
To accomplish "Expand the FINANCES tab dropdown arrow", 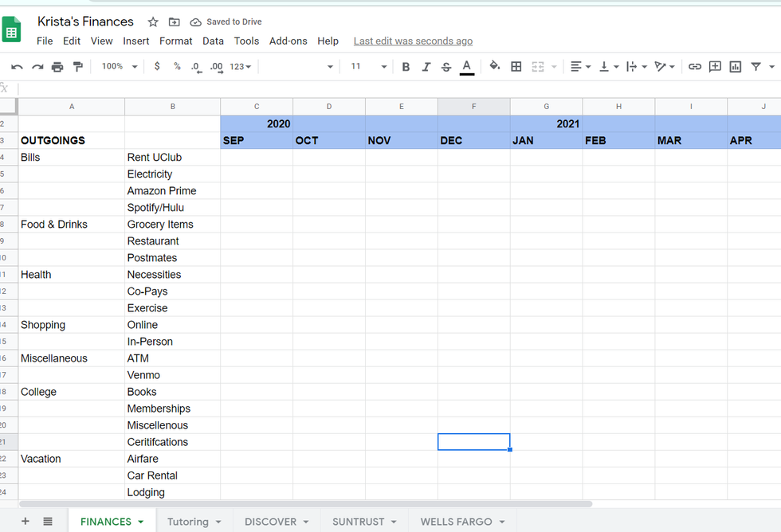I will (x=141, y=522).
